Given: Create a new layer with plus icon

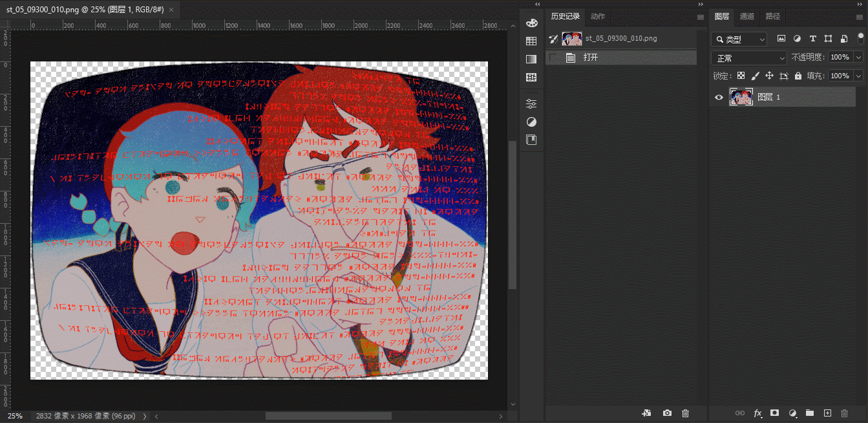Looking at the screenshot, I should tap(827, 413).
